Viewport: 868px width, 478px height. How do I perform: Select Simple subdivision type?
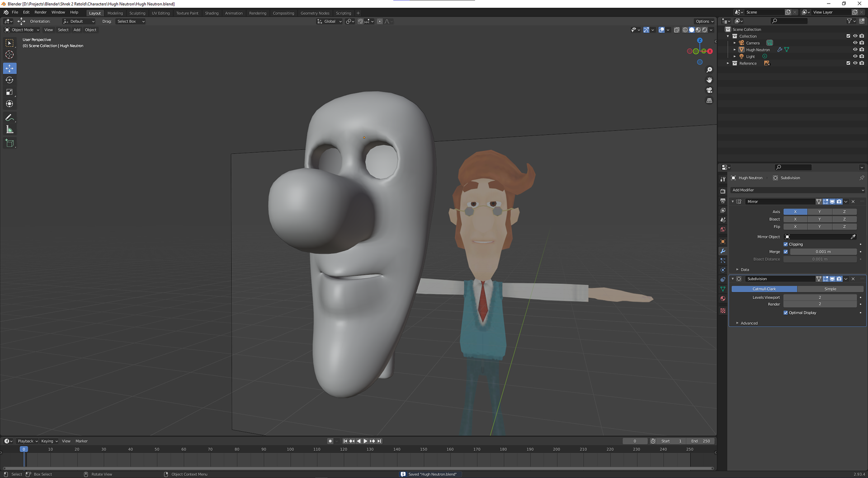click(x=830, y=289)
